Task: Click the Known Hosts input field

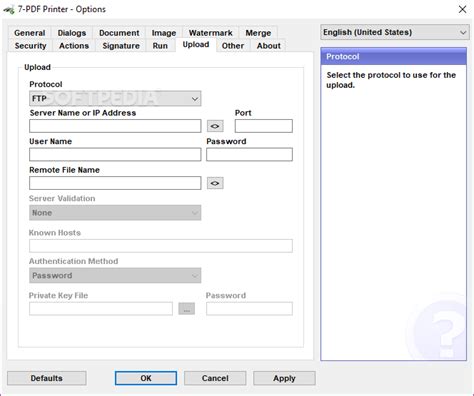Action: click(161, 246)
